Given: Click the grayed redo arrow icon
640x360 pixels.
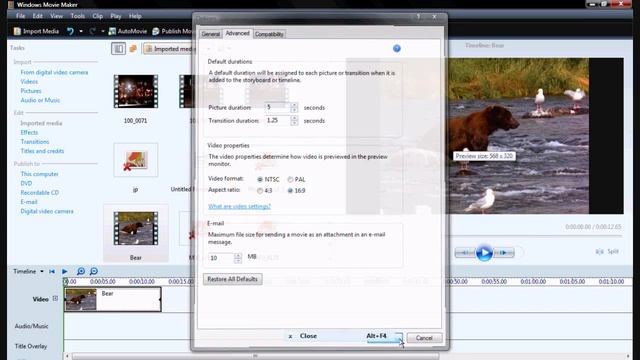Looking at the screenshot, I should (x=92, y=31).
